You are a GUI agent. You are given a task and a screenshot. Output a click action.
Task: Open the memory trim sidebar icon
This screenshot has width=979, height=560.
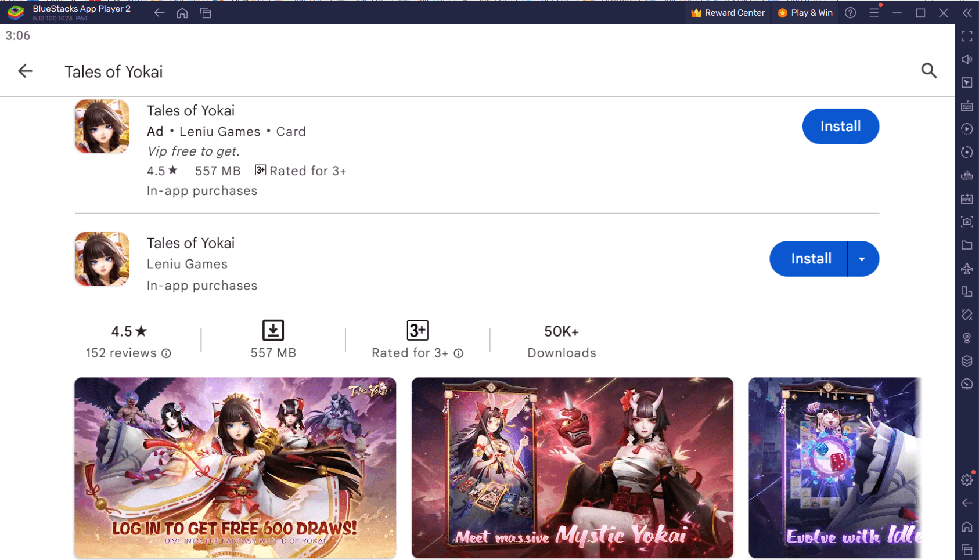point(967,175)
